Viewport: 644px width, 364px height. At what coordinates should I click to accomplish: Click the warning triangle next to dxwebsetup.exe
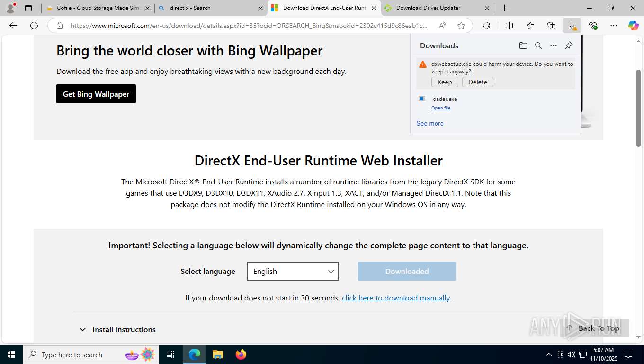click(423, 64)
